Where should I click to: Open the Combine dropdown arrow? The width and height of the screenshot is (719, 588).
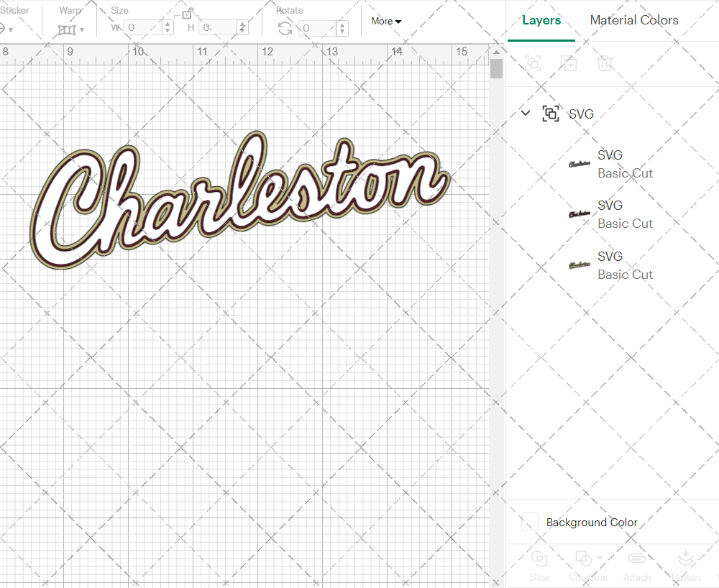click(600, 559)
